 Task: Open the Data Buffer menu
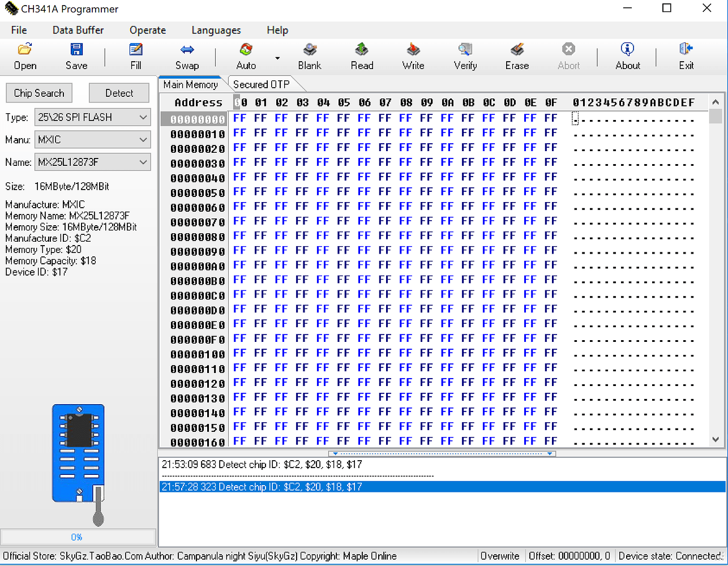pyautogui.click(x=78, y=30)
